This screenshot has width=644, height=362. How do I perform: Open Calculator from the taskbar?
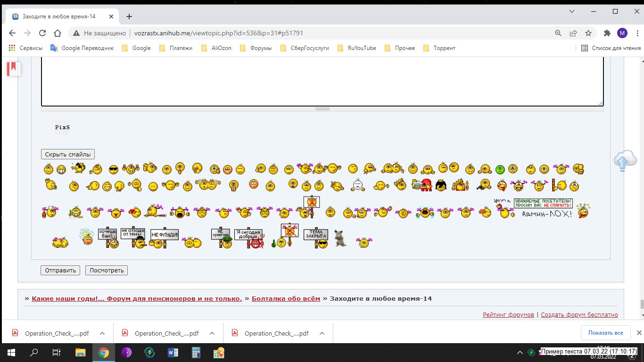pyautogui.click(x=196, y=352)
